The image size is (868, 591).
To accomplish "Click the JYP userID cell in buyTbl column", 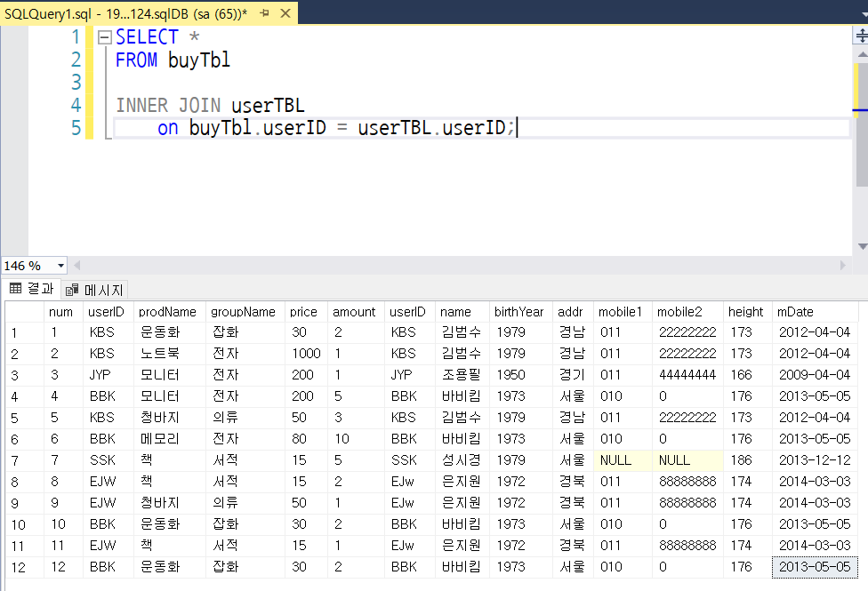I will 108,375.
